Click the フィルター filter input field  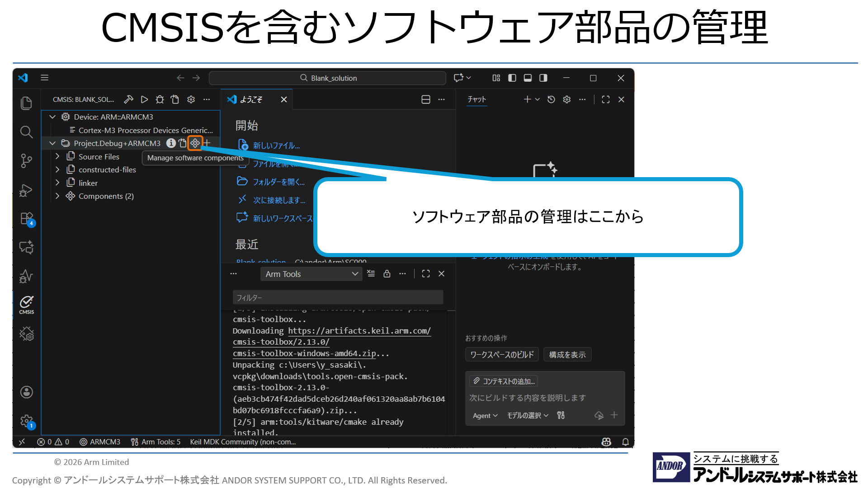click(338, 298)
